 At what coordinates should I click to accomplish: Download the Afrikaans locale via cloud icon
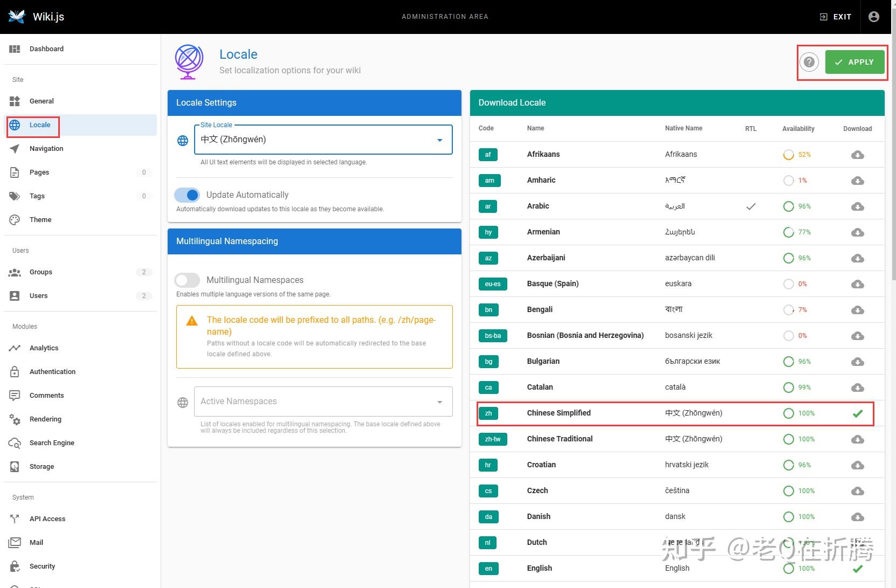point(857,155)
